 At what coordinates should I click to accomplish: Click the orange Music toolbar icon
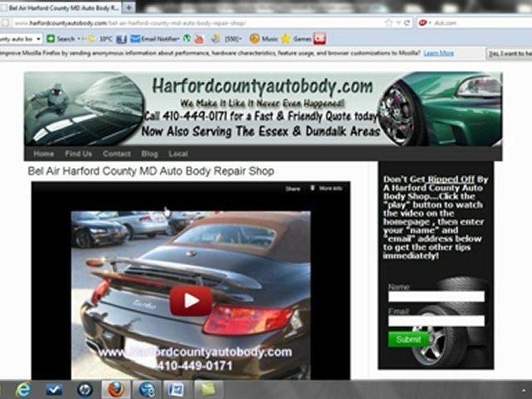(255, 39)
